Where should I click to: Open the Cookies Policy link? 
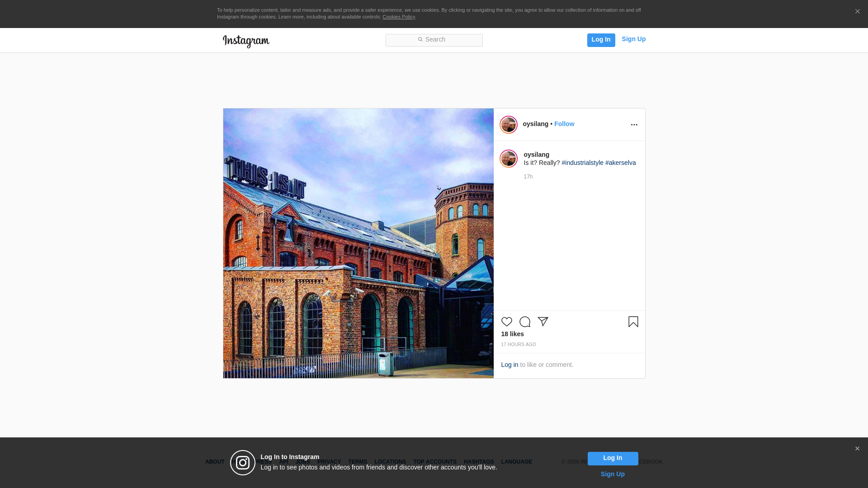(398, 17)
